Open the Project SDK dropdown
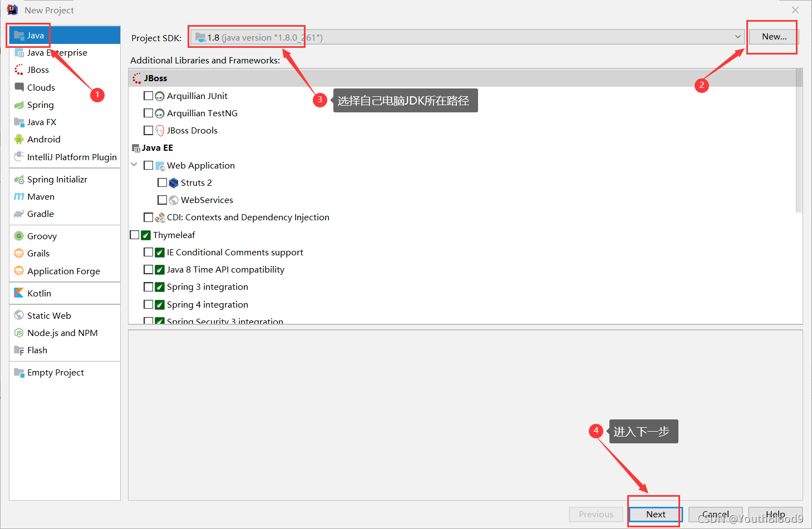The height and width of the screenshot is (529, 812). tap(467, 37)
